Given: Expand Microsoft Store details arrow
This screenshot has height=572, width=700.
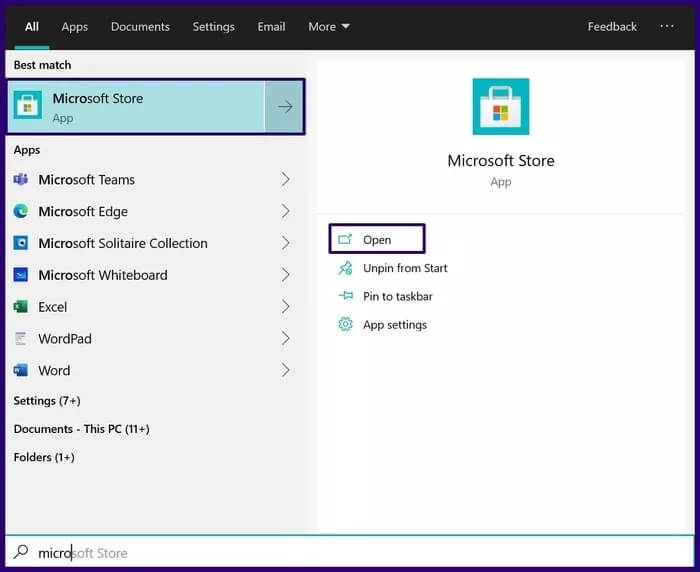Looking at the screenshot, I should (x=285, y=107).
